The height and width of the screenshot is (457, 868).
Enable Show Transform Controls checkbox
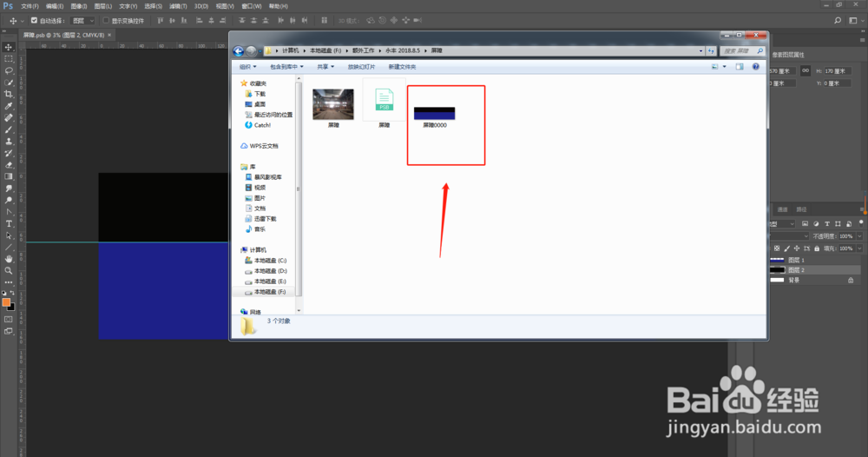pos(106,21)
